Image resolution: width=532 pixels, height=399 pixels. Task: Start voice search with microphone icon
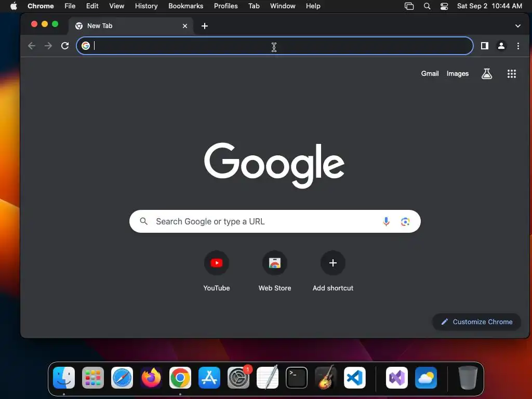pos(386,221)
